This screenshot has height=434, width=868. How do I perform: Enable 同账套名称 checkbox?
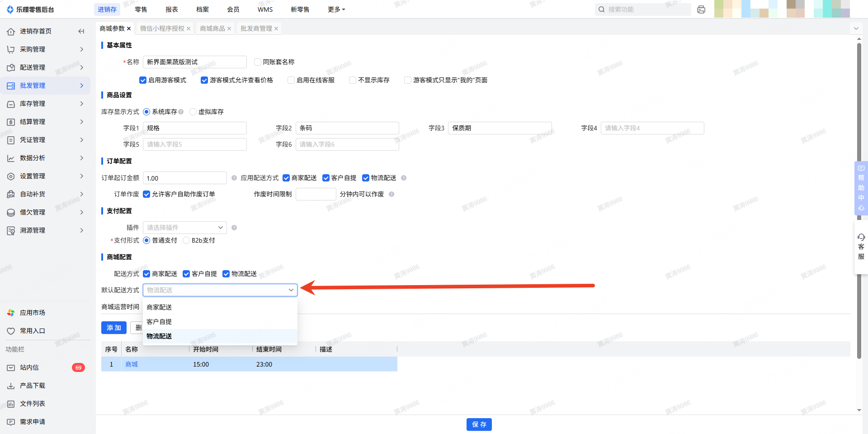pyautogui.click(x=258, y=62)
